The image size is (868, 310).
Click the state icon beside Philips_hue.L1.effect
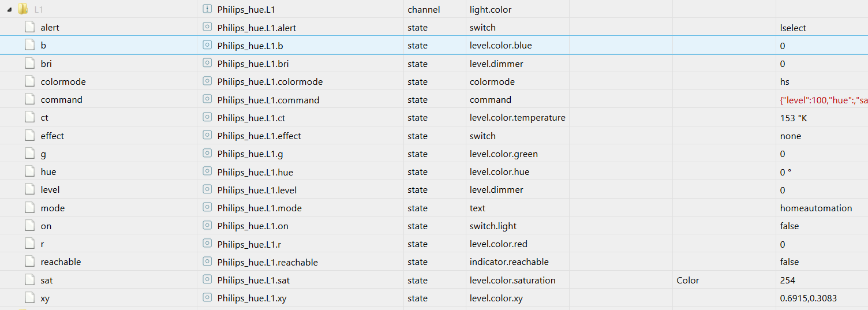pos(207,136)
